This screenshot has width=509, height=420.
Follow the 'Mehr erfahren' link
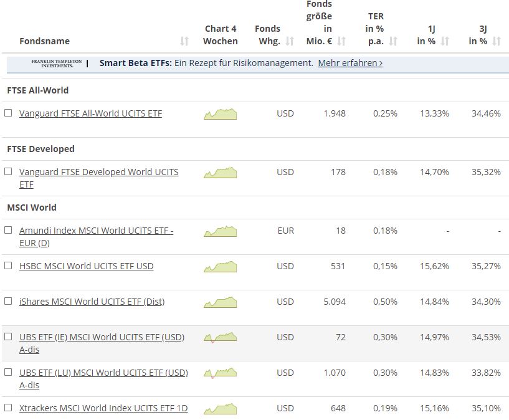coord(350,63)
